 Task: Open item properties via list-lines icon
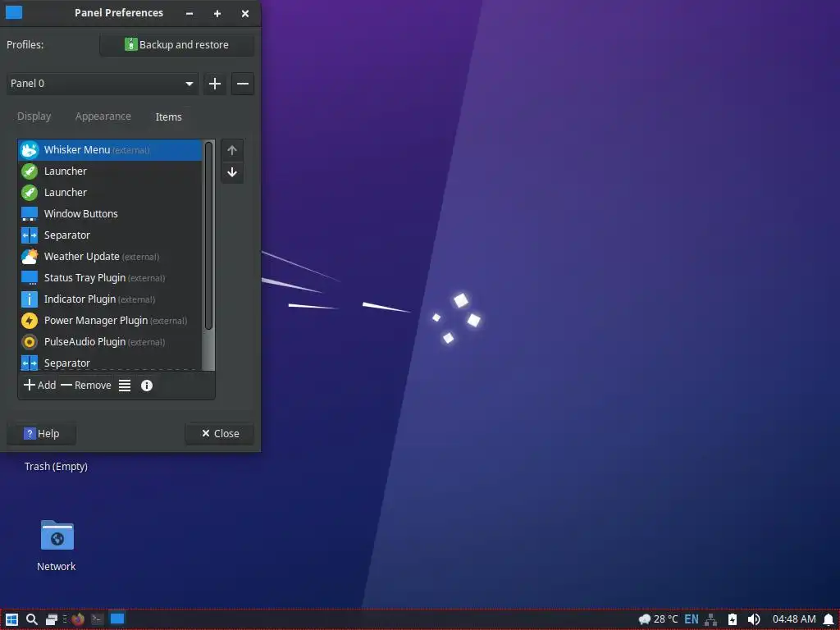(x=125, y=386)
